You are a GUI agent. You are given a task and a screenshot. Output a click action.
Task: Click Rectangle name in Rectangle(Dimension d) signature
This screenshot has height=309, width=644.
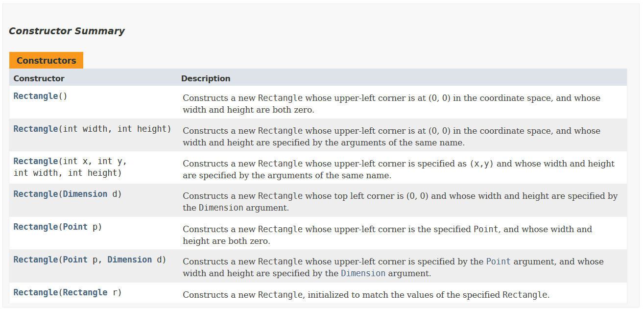click(36, 194)
